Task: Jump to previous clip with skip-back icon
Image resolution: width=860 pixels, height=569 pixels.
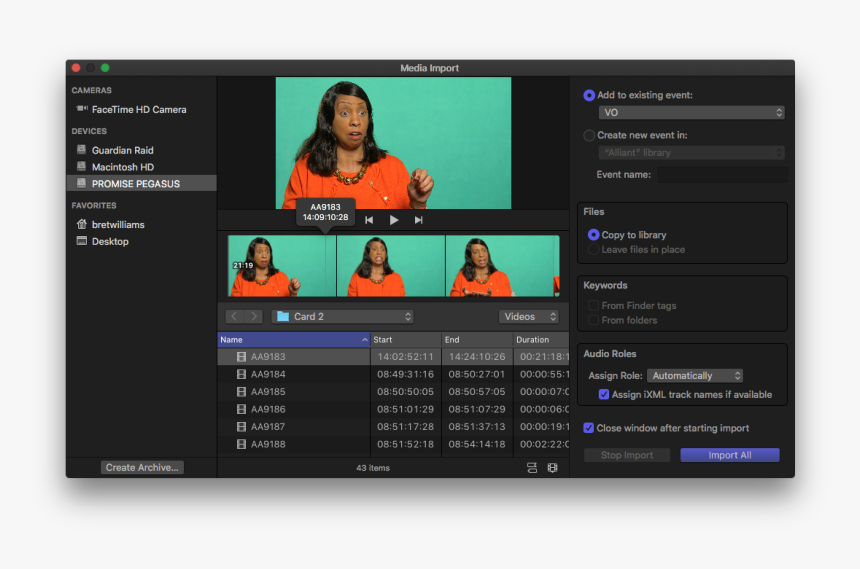Action: point(369,220)
